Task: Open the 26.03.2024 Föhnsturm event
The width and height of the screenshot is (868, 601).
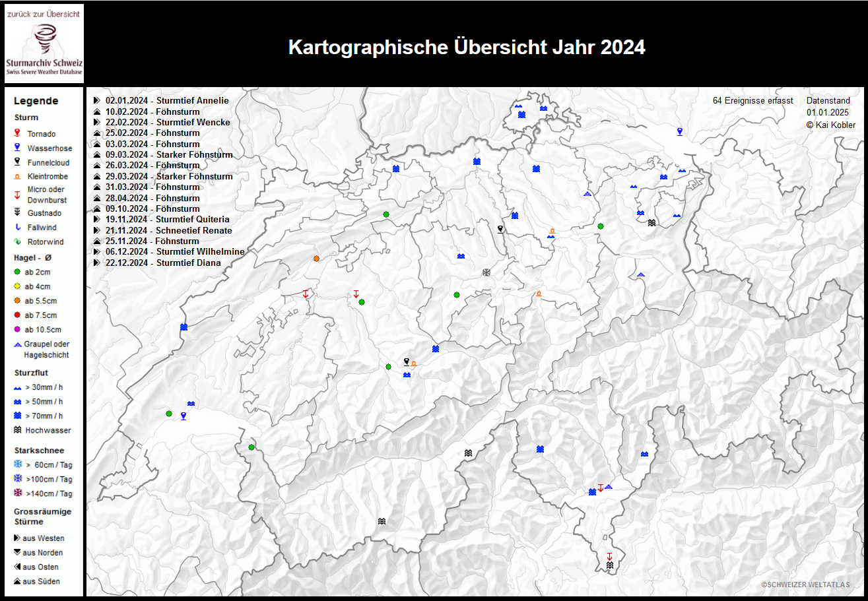Action: (152, 166)
